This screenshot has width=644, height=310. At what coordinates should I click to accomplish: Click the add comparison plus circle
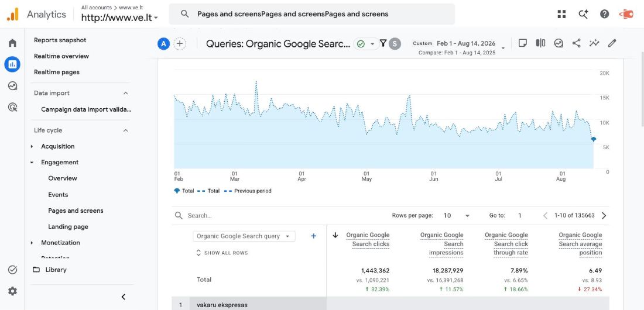click(x=180, y=44)
